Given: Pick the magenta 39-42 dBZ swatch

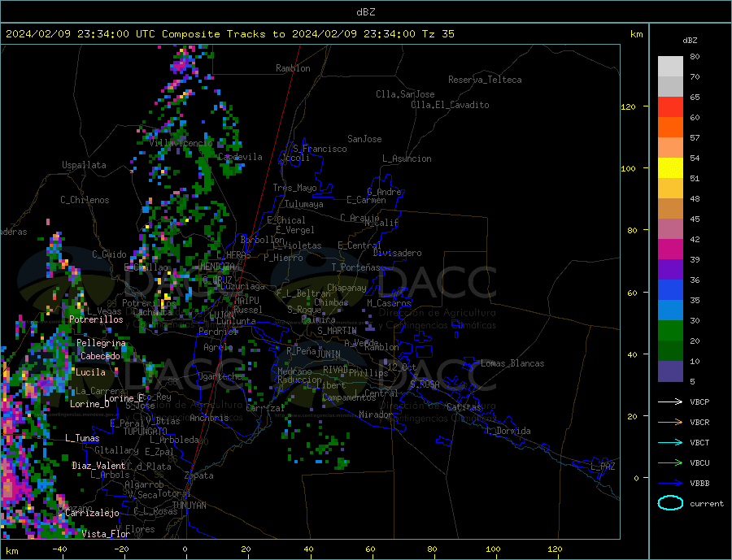Looking at the screenshot, I should click(670, 250).
